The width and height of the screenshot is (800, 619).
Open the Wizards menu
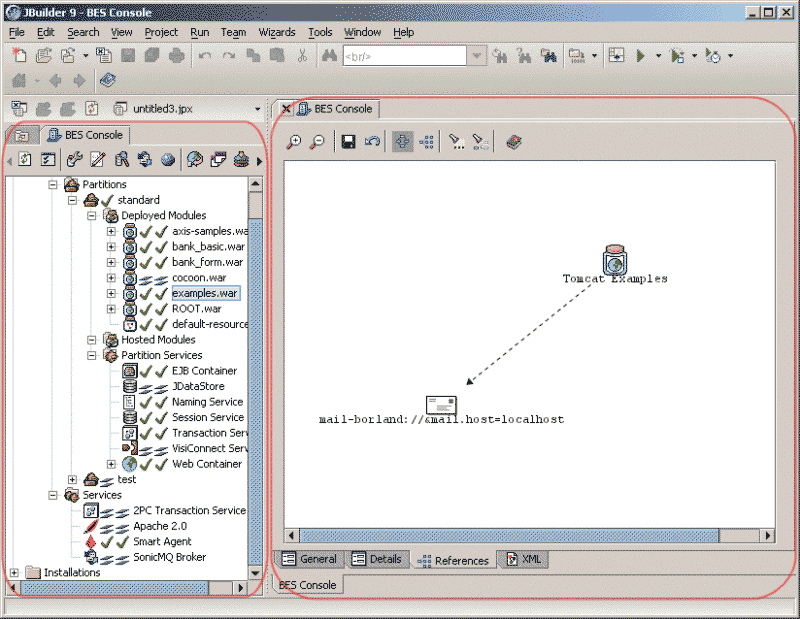coord(277,32)
